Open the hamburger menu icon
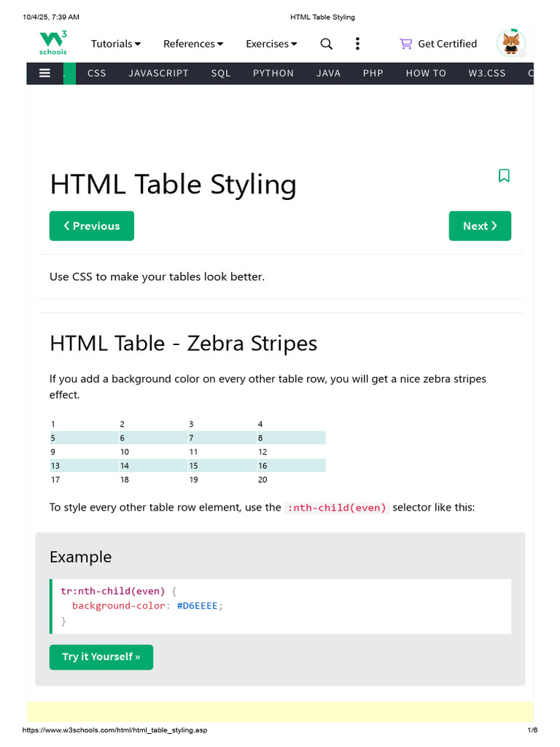This screenshot has height=747, width=560. click(44, 74)
